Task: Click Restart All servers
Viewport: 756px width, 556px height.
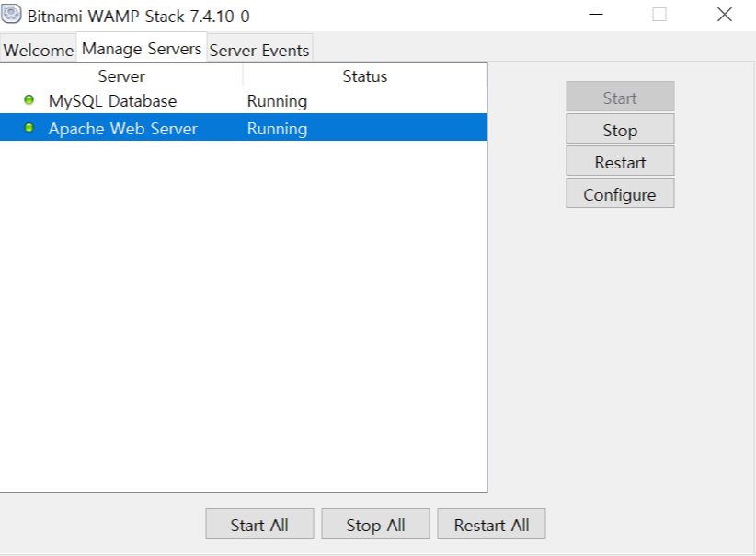Action: tap(491, 525)
